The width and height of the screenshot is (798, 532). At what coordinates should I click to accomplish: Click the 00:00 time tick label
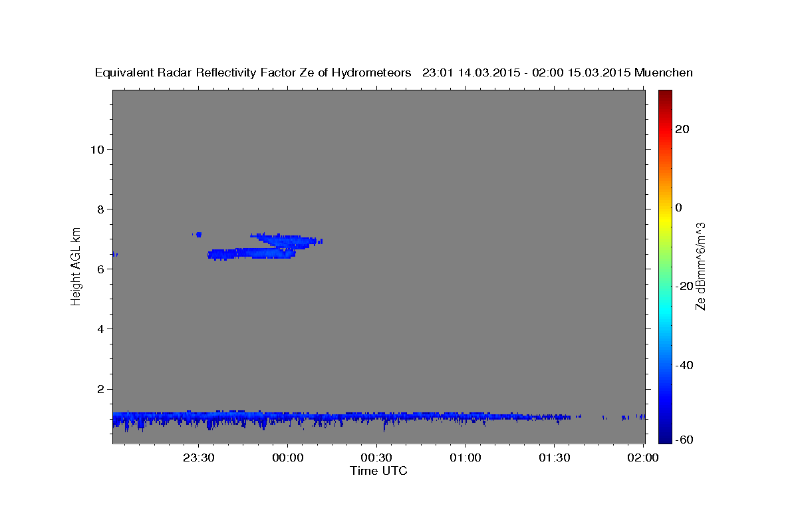coord(288,458)
